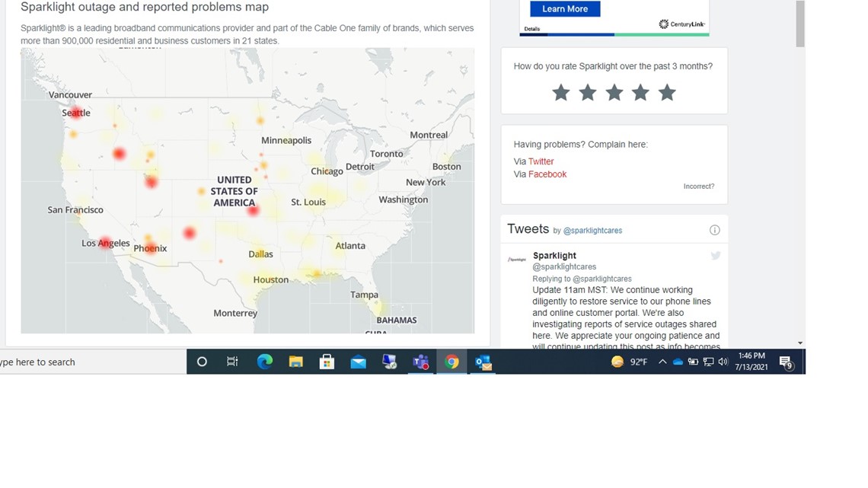Screen dimensions: 868x488
Task: Click the Monterrey label on the map
Action: pyautogui.click(x=235, y=313)
